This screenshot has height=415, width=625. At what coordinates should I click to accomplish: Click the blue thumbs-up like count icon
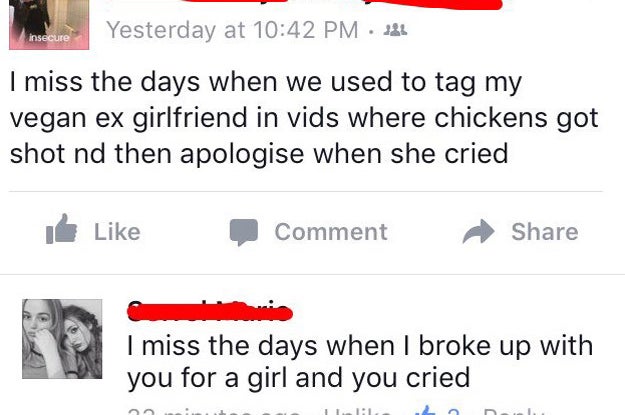coord(426,411)
